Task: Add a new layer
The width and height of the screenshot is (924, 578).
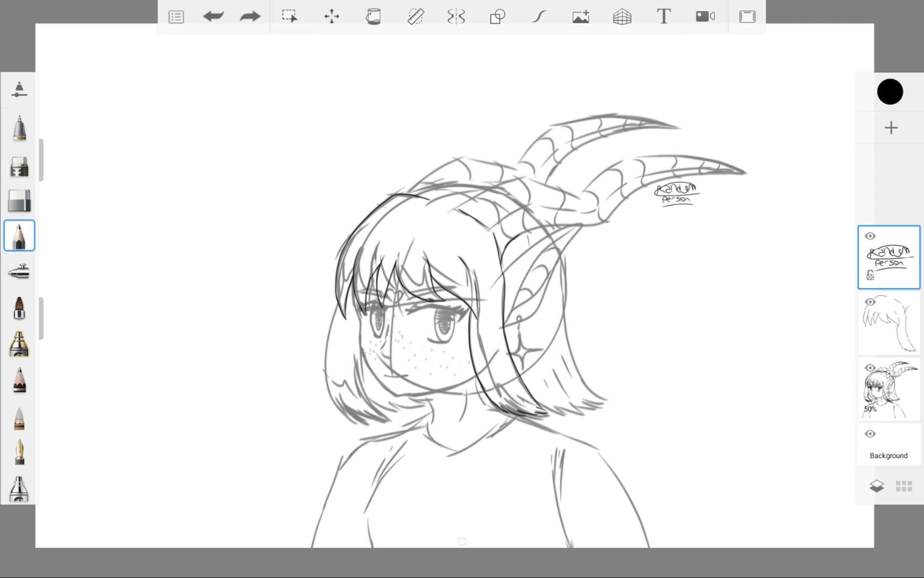Action: 891,127
